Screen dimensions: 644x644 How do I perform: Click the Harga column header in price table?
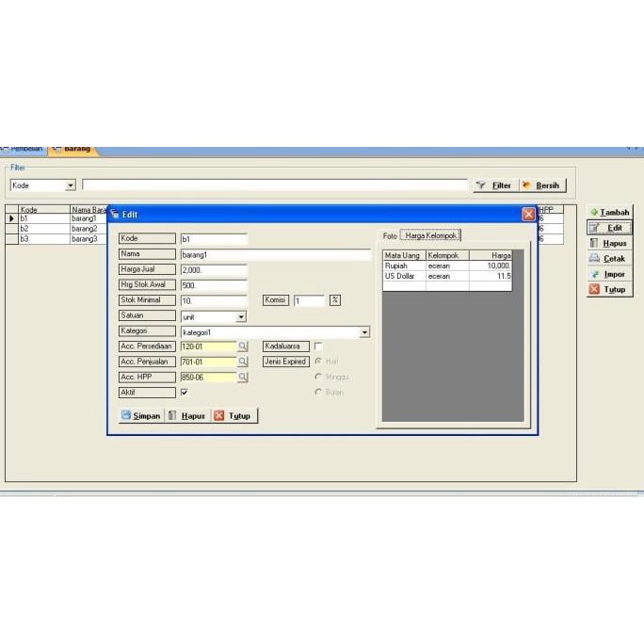click(491, 255)
